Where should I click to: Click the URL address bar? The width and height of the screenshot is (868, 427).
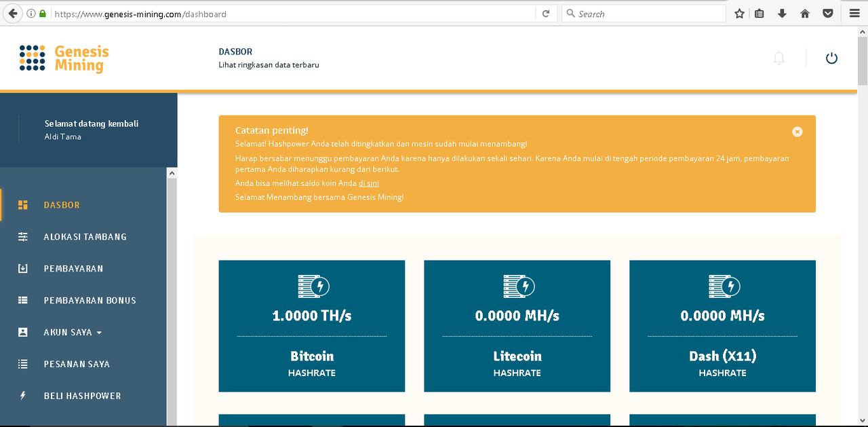(x=292, y=14)
